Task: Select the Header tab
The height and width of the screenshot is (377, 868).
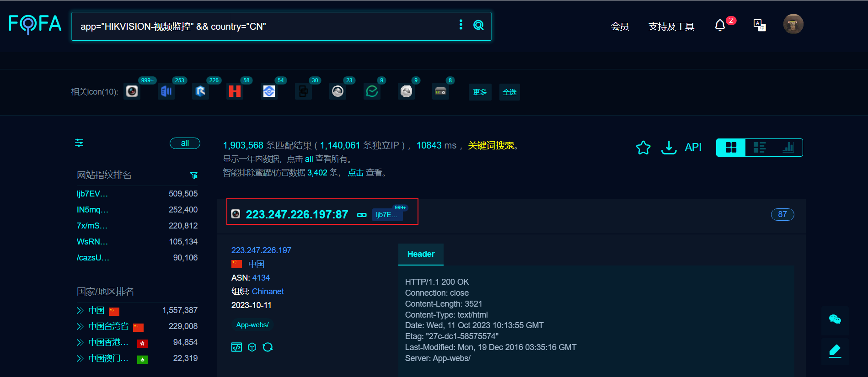Action: click(x=421, y=254)
